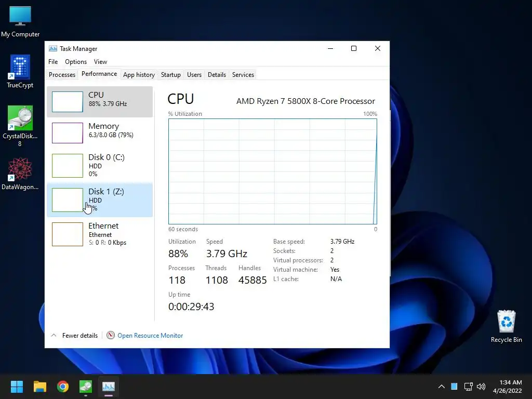Click the Fewer details text button
The height and width of the screenshot is (399, 532).
79,336
